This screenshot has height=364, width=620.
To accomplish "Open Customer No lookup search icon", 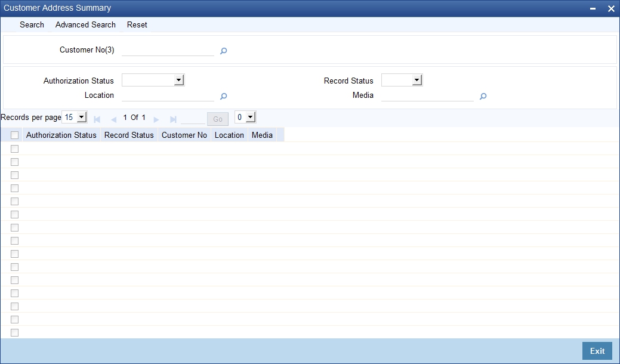I will 223,51.
